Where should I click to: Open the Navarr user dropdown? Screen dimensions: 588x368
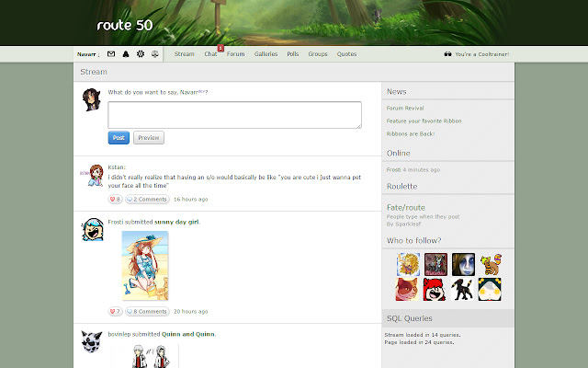point(88,54)
